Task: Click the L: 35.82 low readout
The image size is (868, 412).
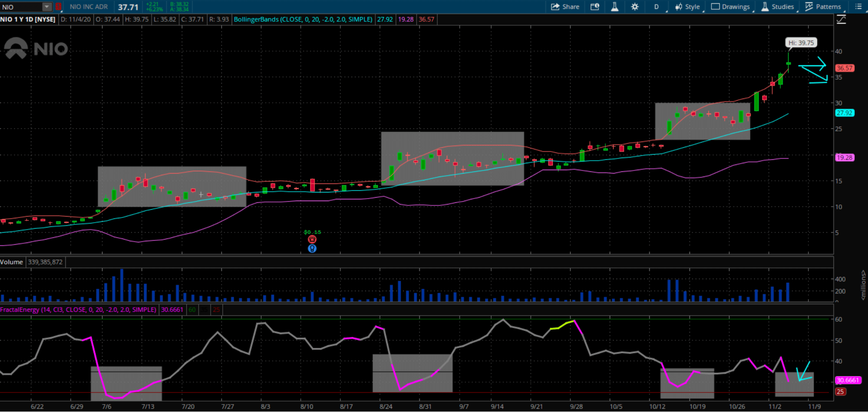Action: tap(165, 20)
